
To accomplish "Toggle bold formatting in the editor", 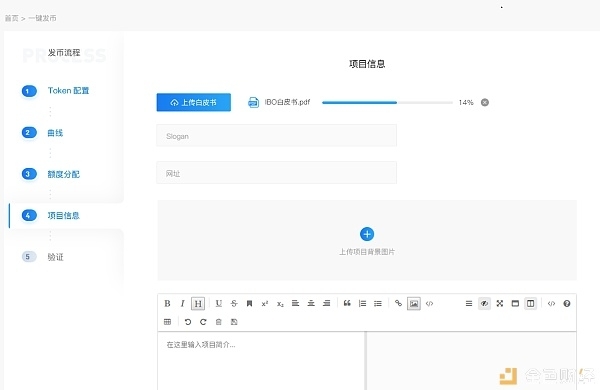I will pos(167,304).
